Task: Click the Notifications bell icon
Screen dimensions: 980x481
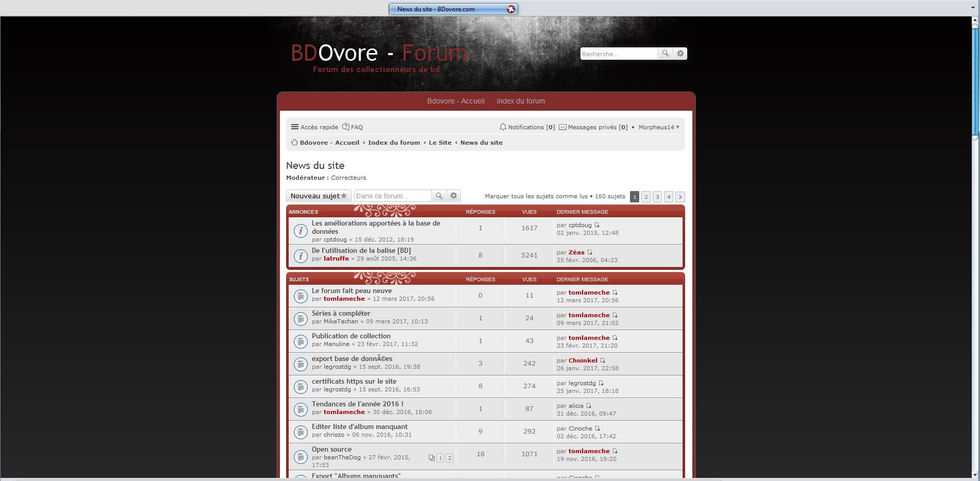Action: (503, 127)
